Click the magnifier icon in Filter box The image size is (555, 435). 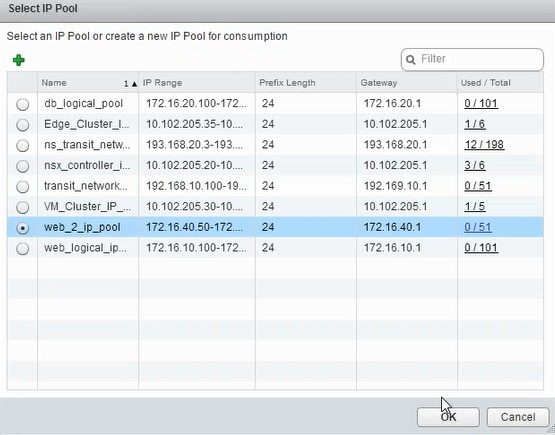pos(411,59)
